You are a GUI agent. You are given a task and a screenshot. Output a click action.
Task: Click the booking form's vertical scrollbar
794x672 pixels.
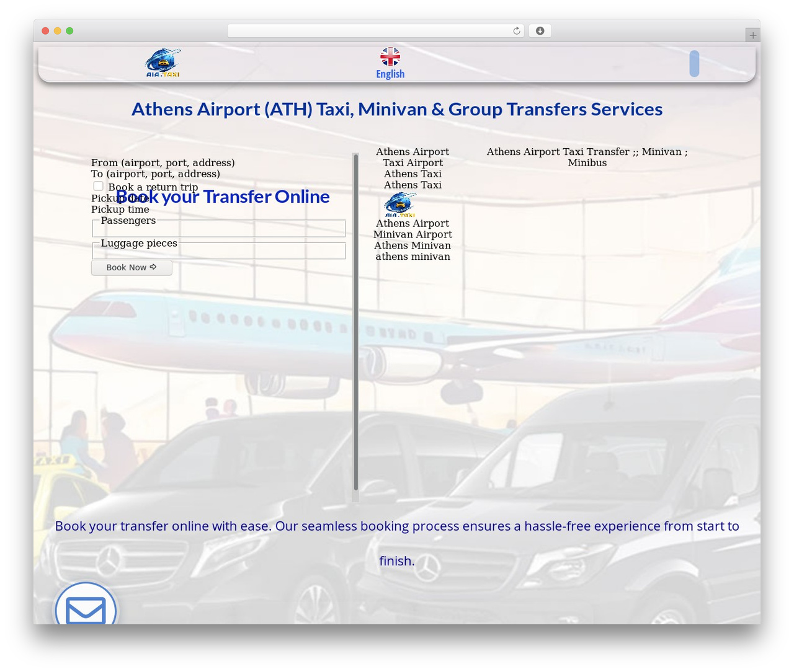pos(356,322)
